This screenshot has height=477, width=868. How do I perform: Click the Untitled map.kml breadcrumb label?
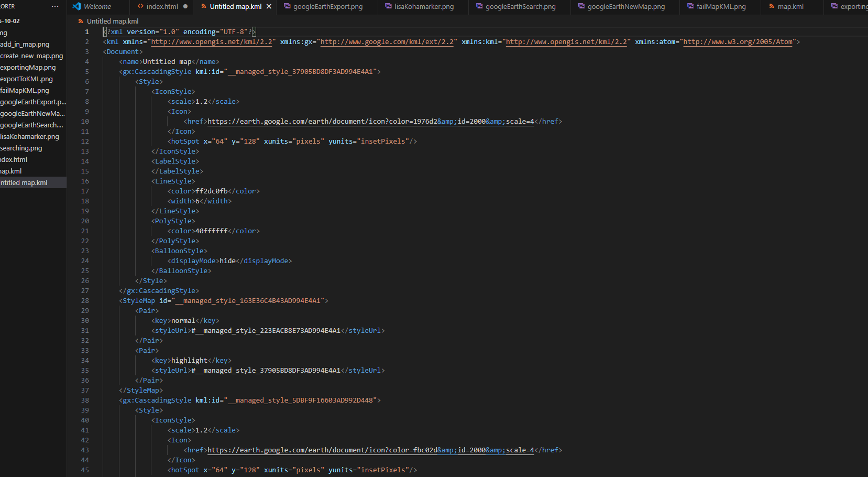click(113, 21)
